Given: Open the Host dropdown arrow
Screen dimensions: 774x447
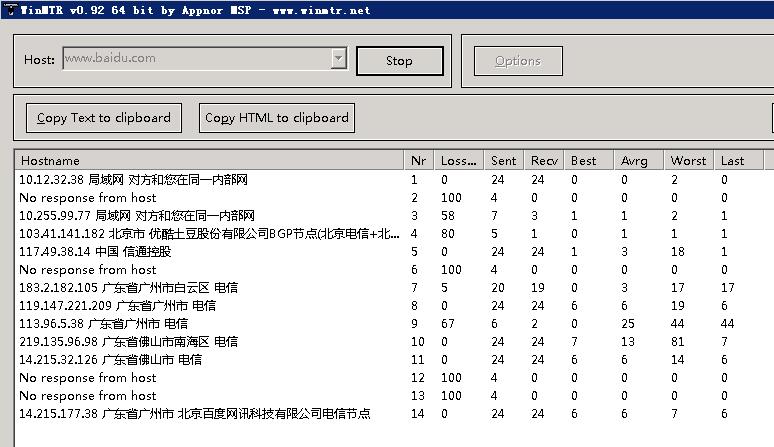Looking at the screenshot, I should click(338, 59).
